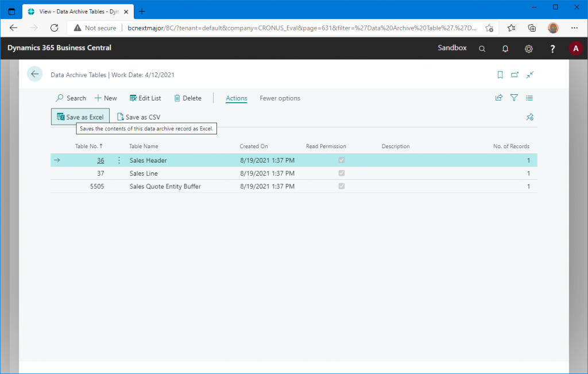Click Save as CSV action
Image resolution: width=588 pixels, height=374 pixels.
coord(139,117)
